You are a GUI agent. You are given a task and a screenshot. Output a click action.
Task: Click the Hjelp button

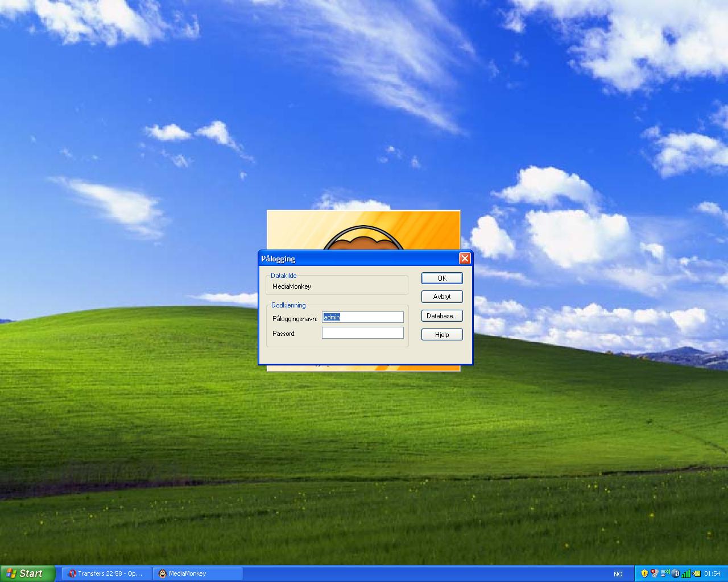442,335
